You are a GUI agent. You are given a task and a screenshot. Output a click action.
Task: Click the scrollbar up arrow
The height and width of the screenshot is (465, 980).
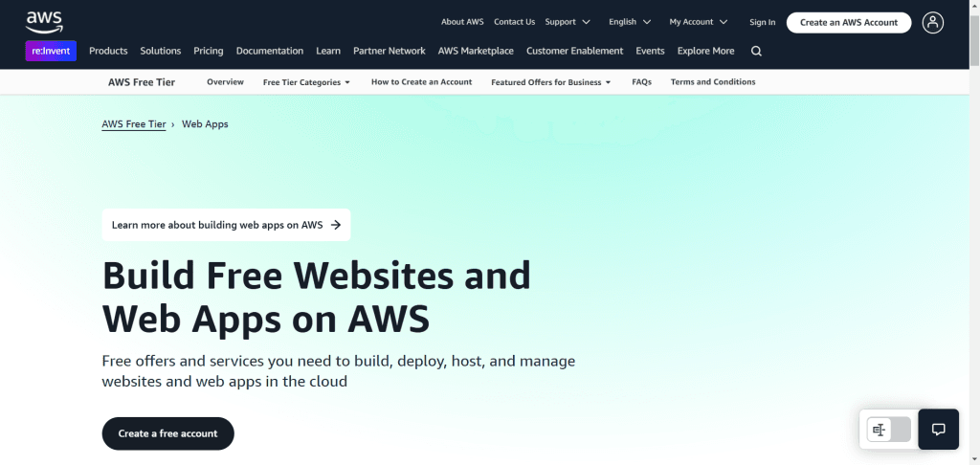[974, 5]
